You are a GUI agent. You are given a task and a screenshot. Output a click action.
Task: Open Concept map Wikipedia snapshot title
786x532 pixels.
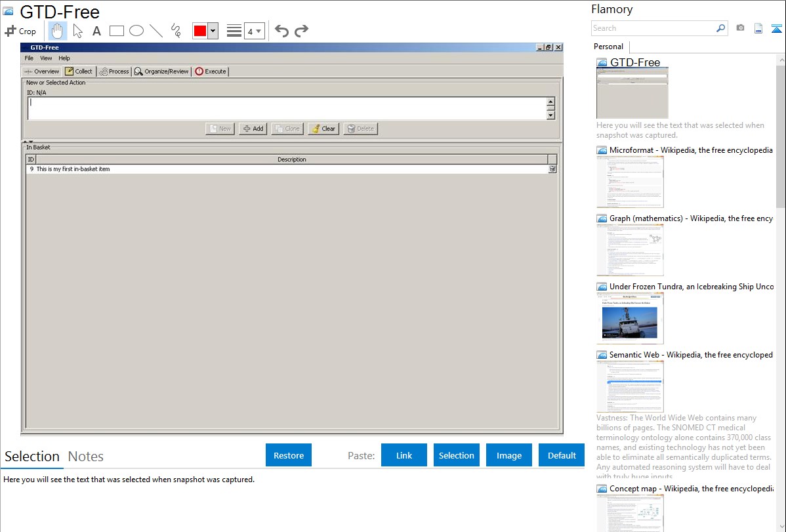point(691,488)
